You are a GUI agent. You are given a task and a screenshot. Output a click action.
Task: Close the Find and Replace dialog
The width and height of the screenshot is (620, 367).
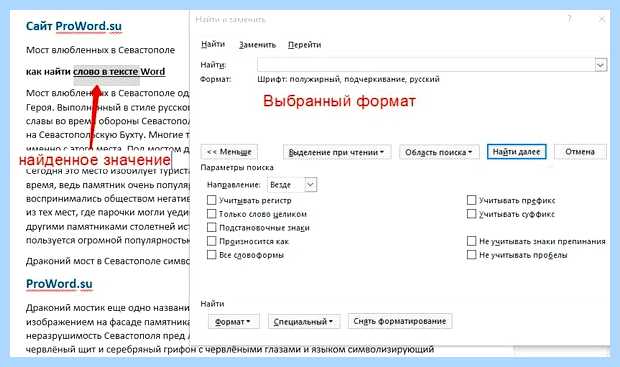[x=602, y=19]
